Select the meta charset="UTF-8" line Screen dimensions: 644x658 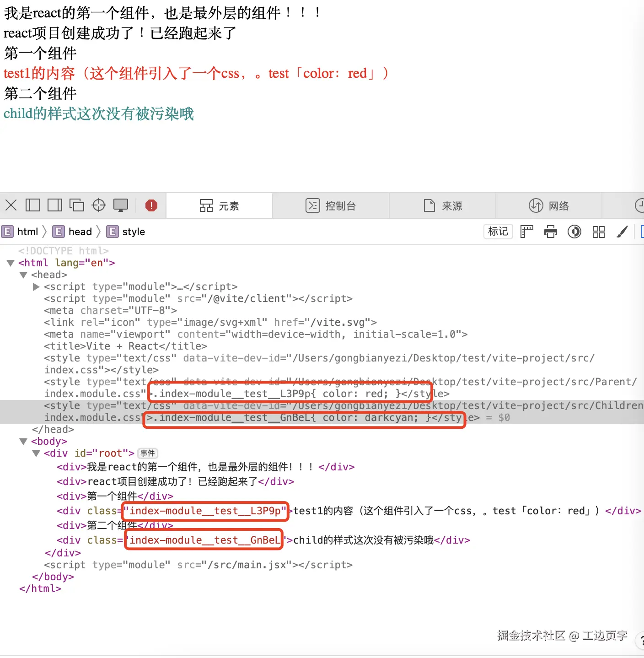[x=110, y=310]
